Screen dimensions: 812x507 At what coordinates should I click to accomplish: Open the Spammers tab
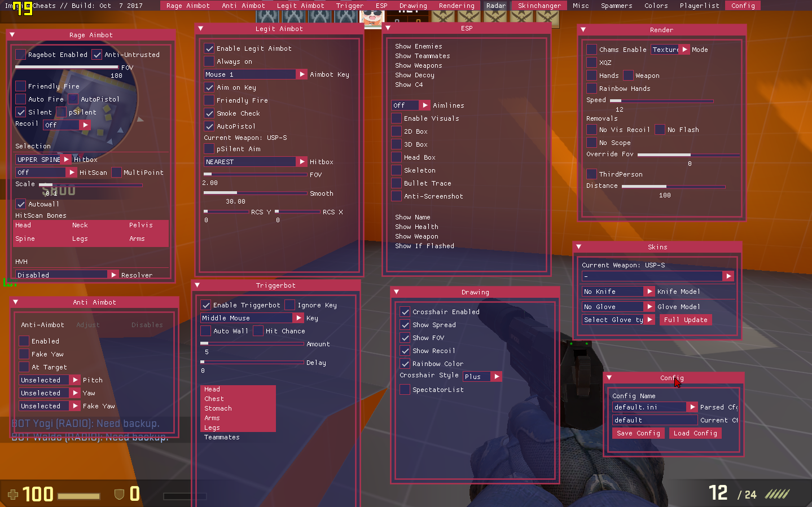(x=616, y=6)
